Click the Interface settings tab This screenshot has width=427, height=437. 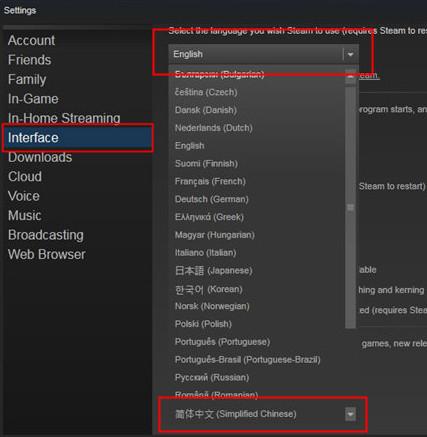coord(77,138)
